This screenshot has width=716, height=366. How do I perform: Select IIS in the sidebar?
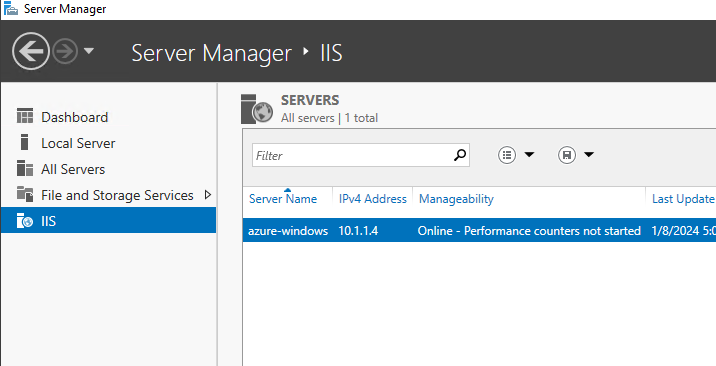(x=108, y=220)
